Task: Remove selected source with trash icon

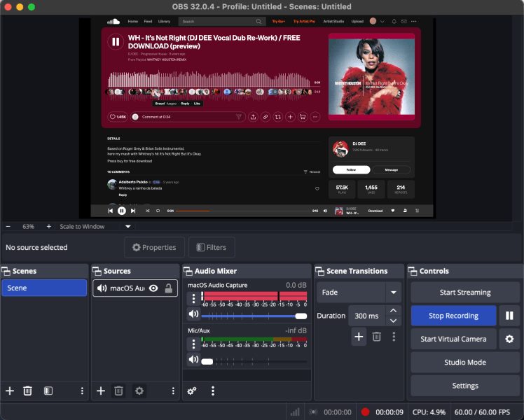Action: pos(118,391)
